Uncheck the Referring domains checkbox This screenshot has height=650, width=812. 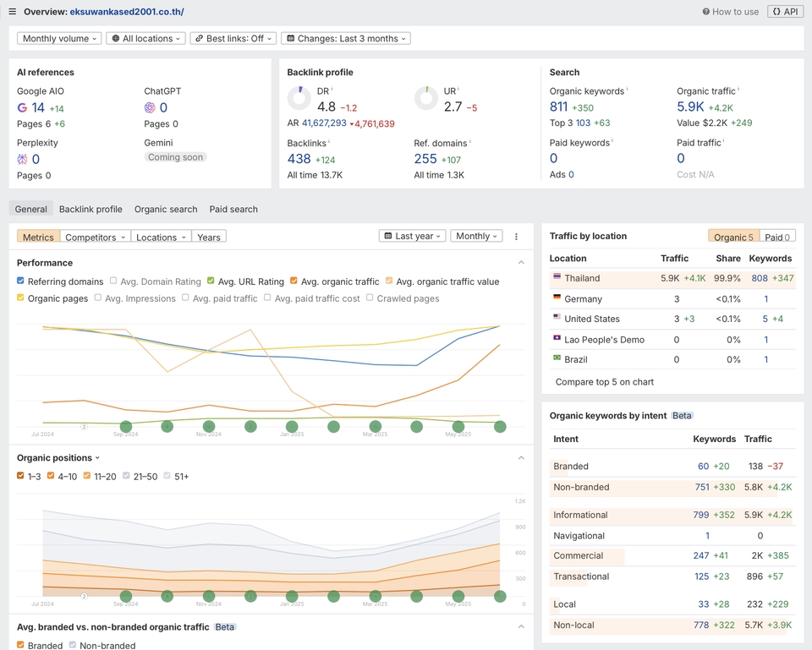tap(21, 280)
